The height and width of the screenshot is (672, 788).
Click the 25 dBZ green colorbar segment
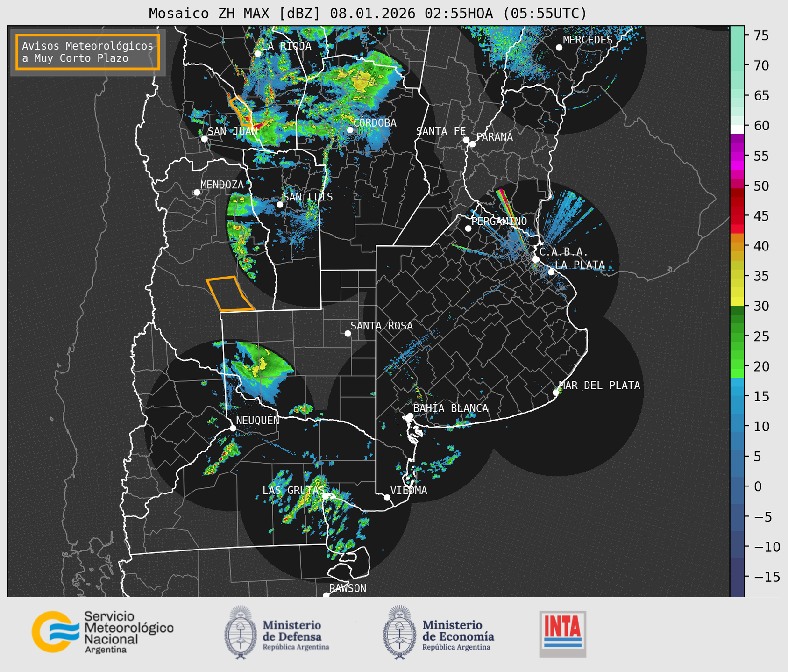(737, 336)
